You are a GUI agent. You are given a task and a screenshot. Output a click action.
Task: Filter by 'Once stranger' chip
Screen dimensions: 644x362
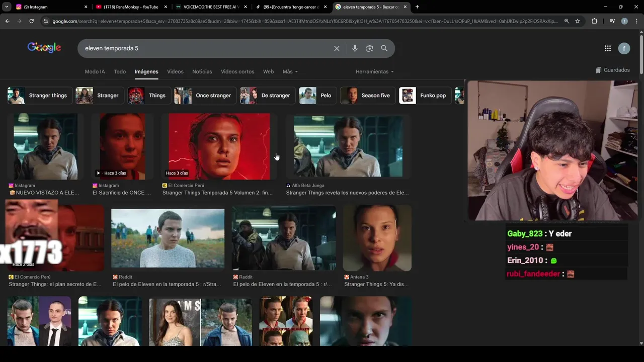coord(205,96)
